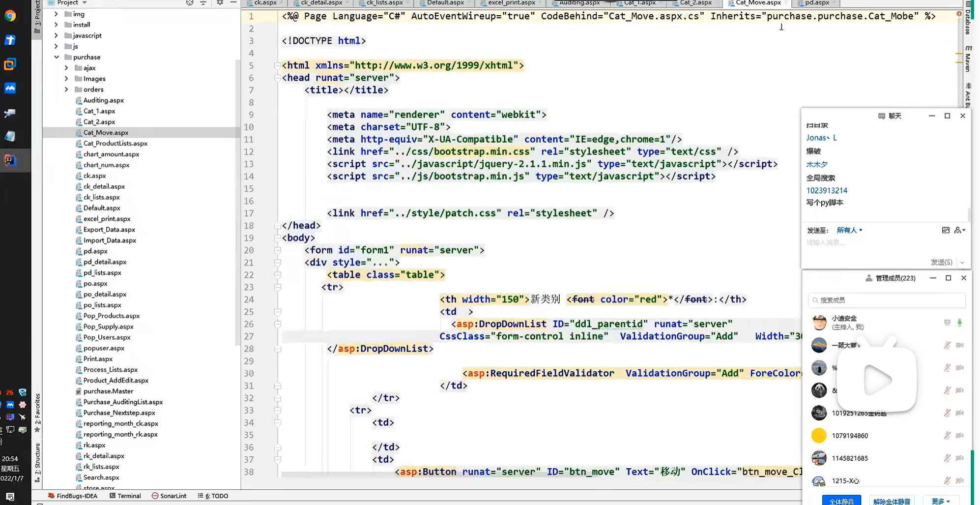Open the Terminal tool window
The width and height of the screenshot is (980, 505).
(125, 496)
